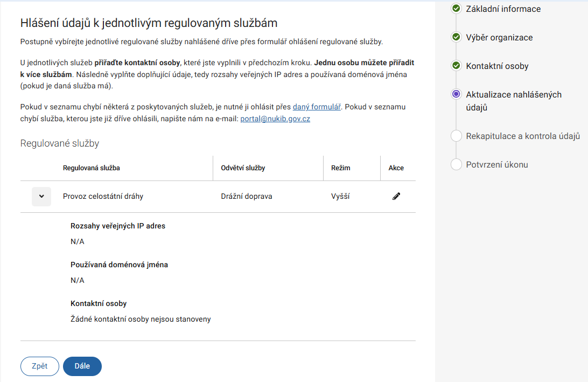Click the portal@nukib.gov.cz email link
Image resolution: width=588 pixels, height=382 pixels.
275,119
